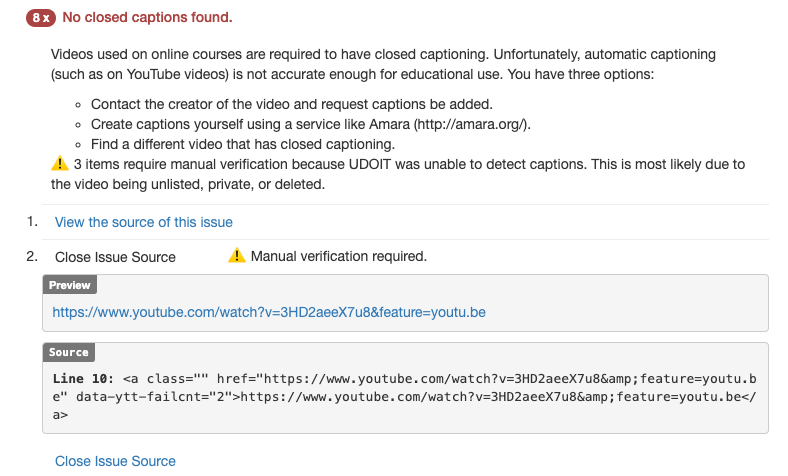This screenshot has width=788, height=476.
Task: Open the YouTube link in the Preview box
Action: click(x=269, y=312)
